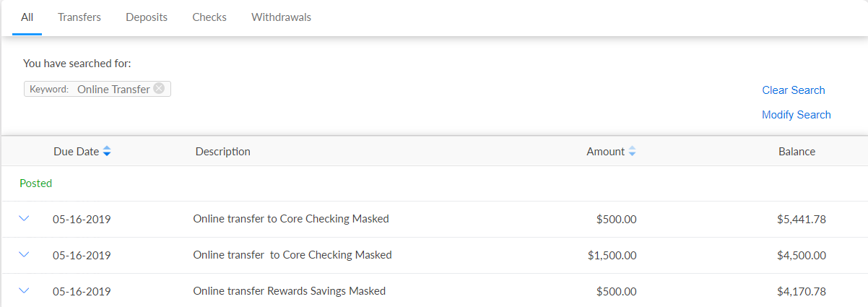Click the Posted section label
The image size is (868, 307).
pos(36,183)
